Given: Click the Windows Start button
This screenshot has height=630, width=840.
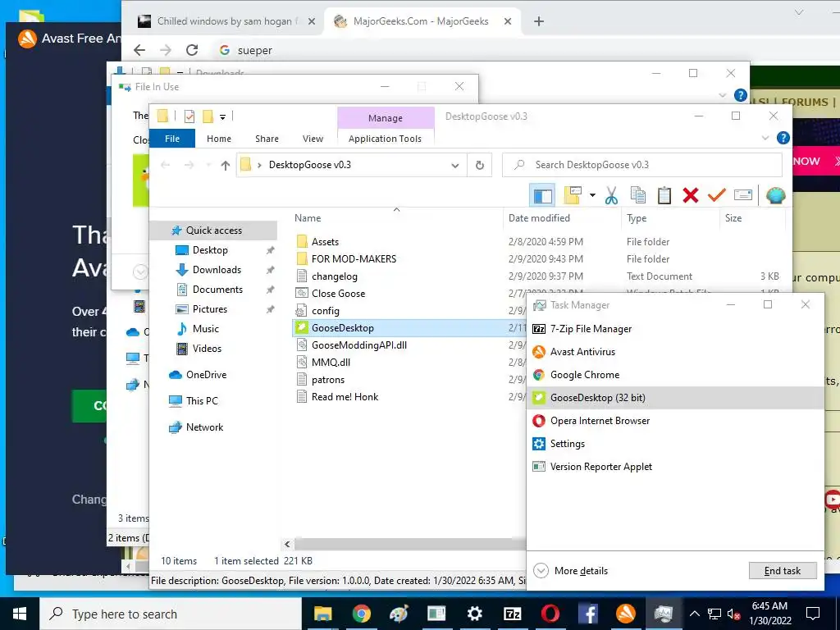Looking at the screenshot, I should [20, 614].
